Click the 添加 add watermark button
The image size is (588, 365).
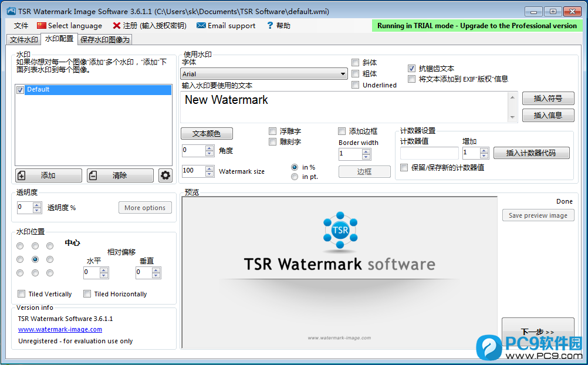(48, 175)
